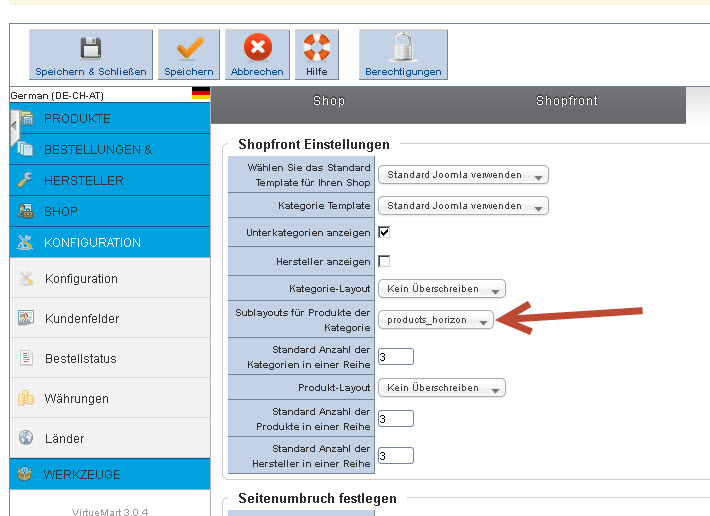This screenshot has width=710, height=516.
Task: Click the Währungen coins icon in sidebar
Action: tap(27, 398)
